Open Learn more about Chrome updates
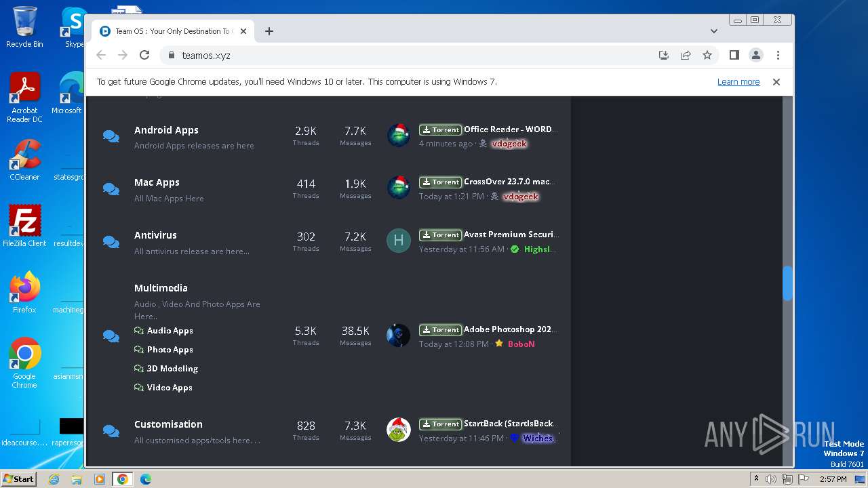 tap(738, 82)
